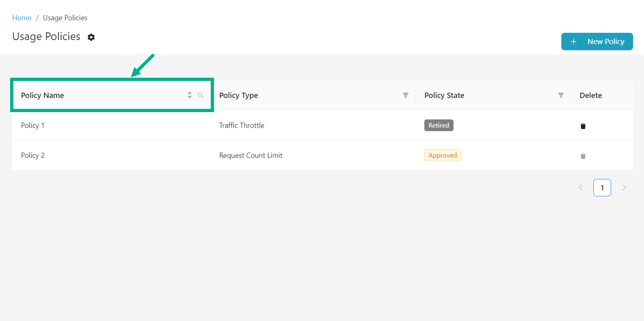Click the Approved status badge
The height and width of the screenshot is (321, 644).
point(442,155)
